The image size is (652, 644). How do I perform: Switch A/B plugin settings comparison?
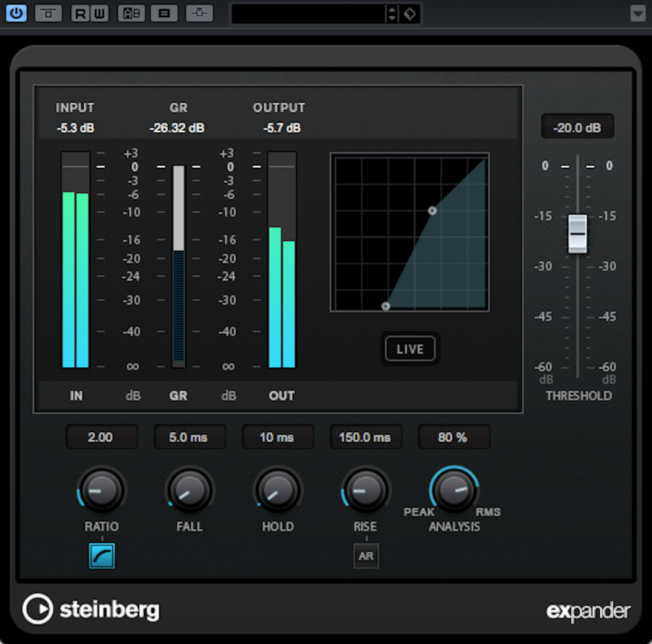pyautogui.click(x=131, y=14)
